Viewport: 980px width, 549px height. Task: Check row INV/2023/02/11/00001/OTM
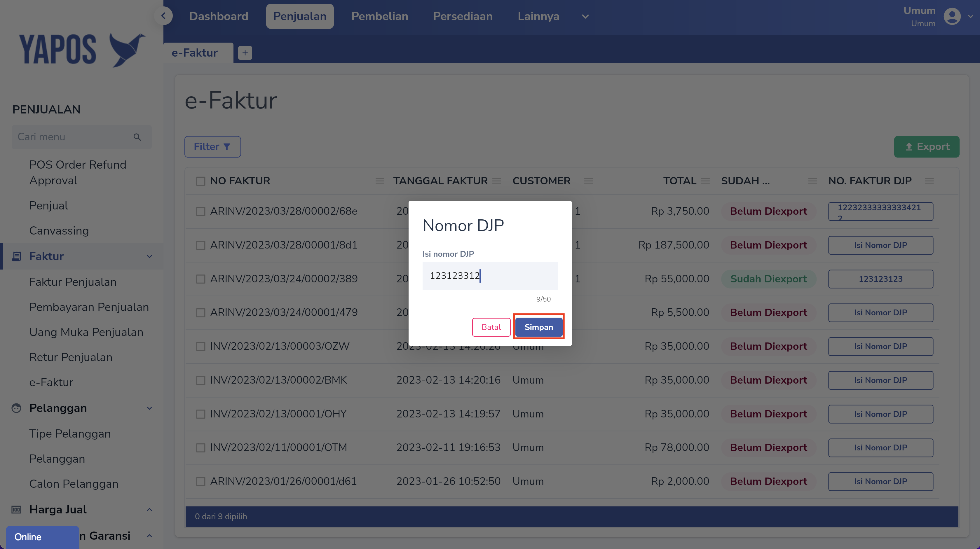click(x=200, y=448)
